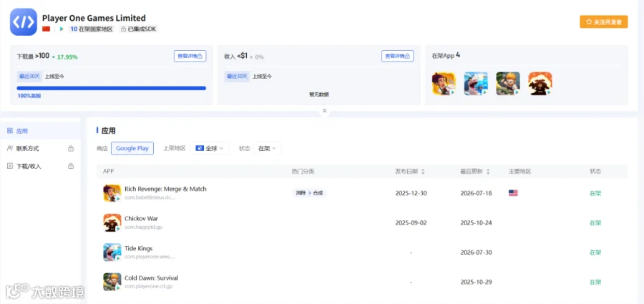Click 在架 status in Rich Revenge row
The image size is (644, 304).
tap(595, 193)
